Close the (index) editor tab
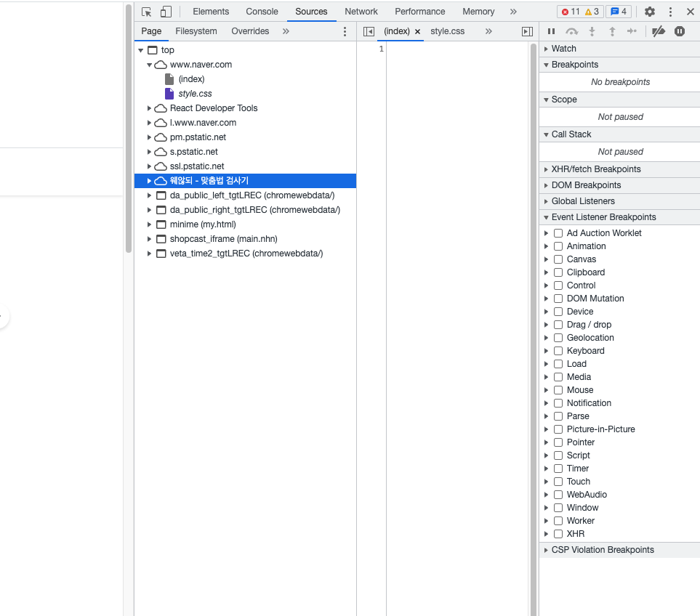This screenshot has height=616, width=700. 417,32
